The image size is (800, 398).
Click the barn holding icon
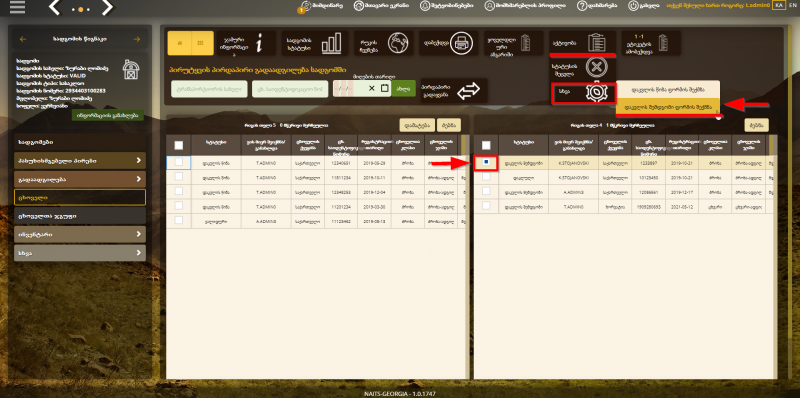(132, 69)
